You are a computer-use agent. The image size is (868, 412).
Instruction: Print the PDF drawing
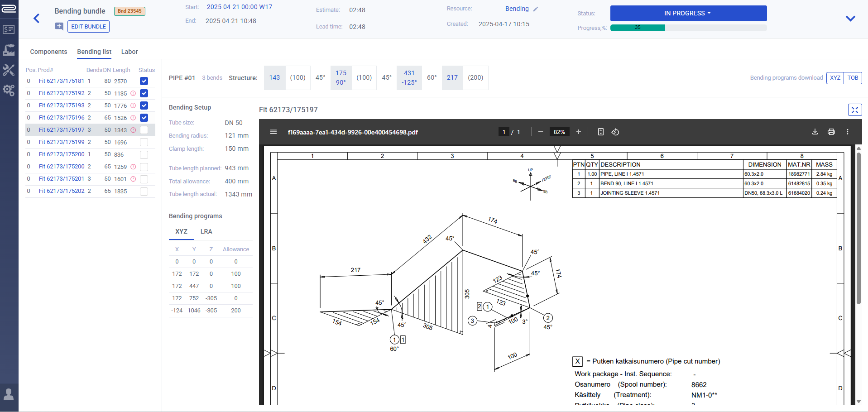pos(831,132)
